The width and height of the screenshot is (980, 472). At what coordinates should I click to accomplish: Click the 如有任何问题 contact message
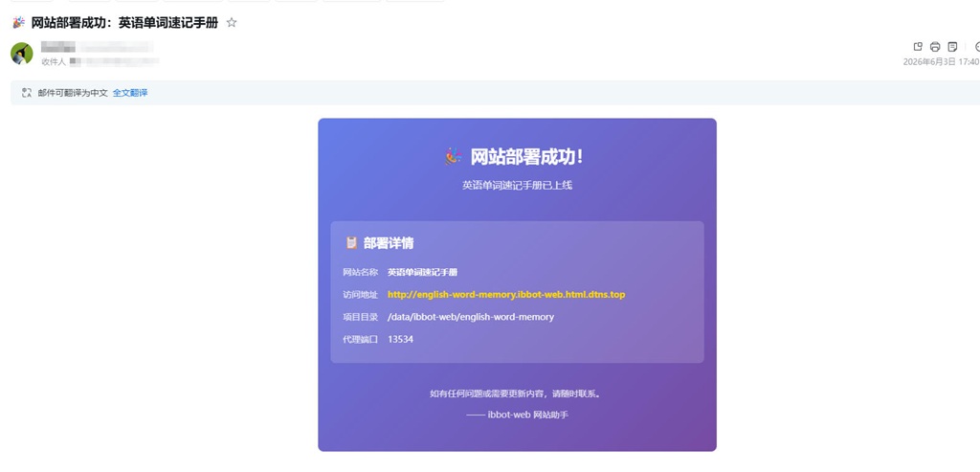point(517,393)
